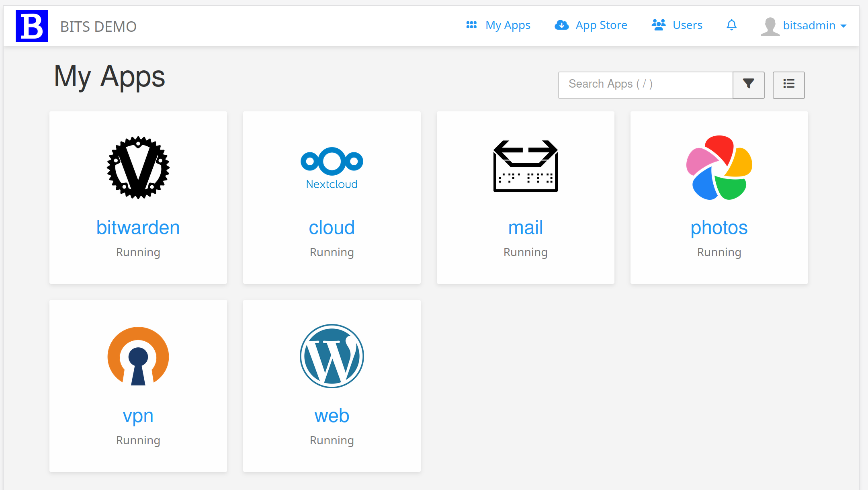This screenshot has height=490, width=868.
Task: Click the My Apps page heading
Action: [x=110, y=77]
